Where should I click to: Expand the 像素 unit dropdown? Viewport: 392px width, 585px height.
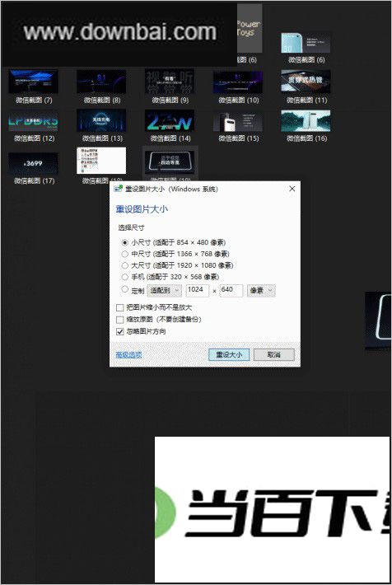pos(261,291)
